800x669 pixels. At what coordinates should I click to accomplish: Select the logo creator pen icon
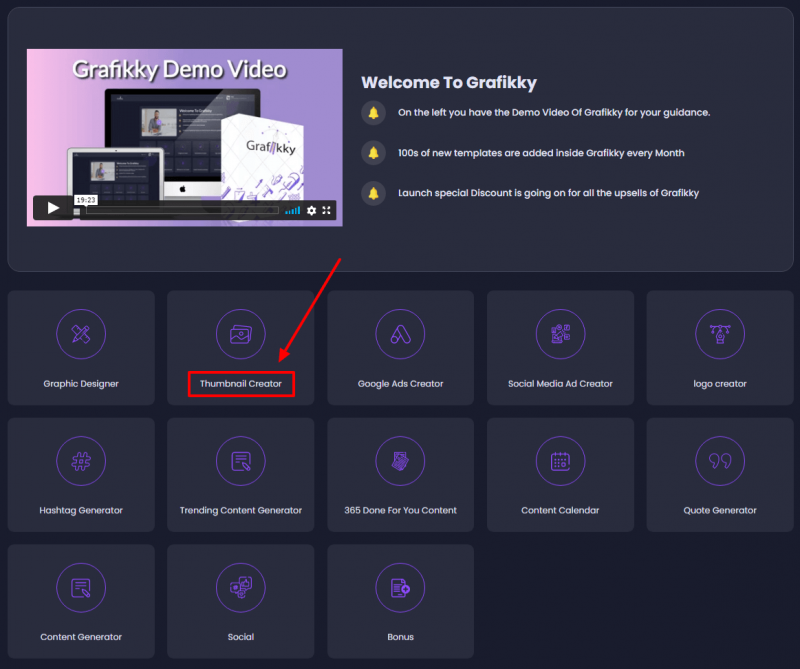point(720,334)
